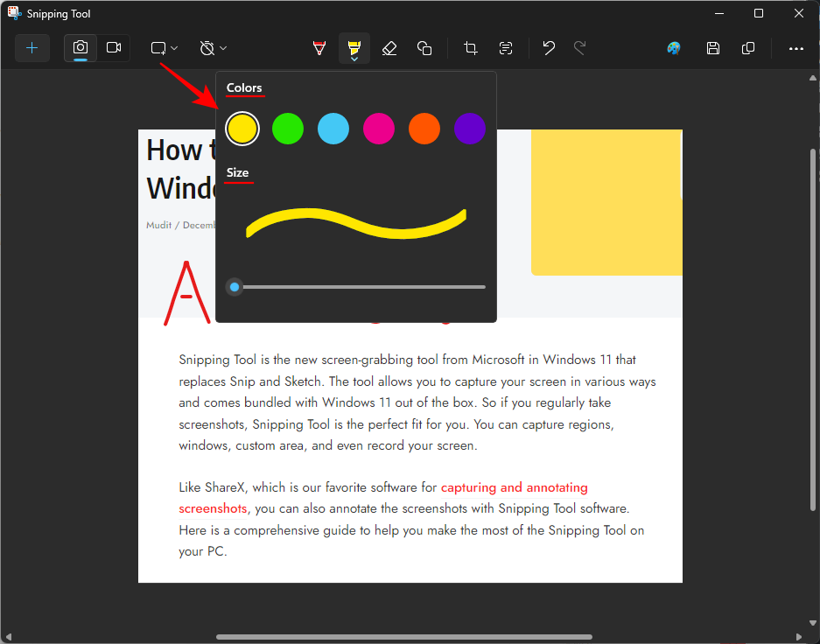Viewport: 820px width, 644px height.
Task: Undo the last annotation
Action: 548,48
